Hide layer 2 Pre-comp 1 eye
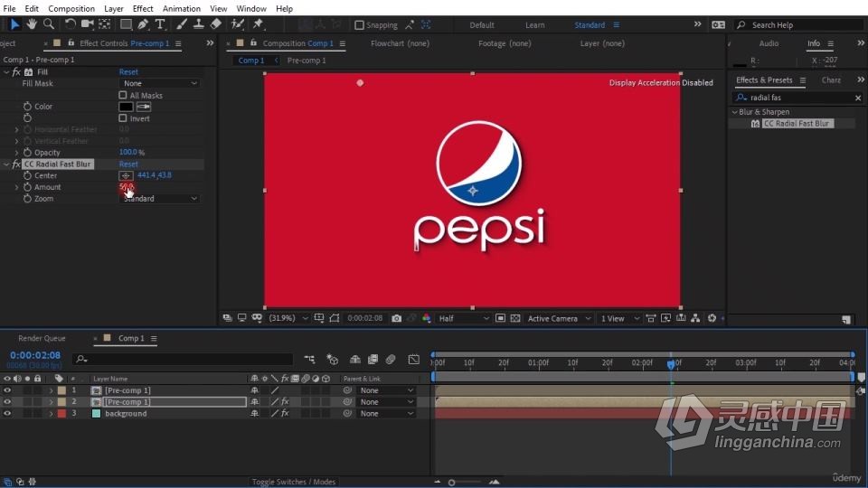The image size is (868, 488). pyautogui.click(x=7, y=401)
